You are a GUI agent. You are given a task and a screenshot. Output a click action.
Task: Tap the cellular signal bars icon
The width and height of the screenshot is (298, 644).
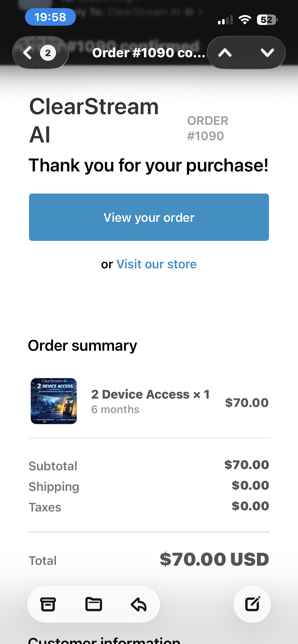[x=225, y=20]
